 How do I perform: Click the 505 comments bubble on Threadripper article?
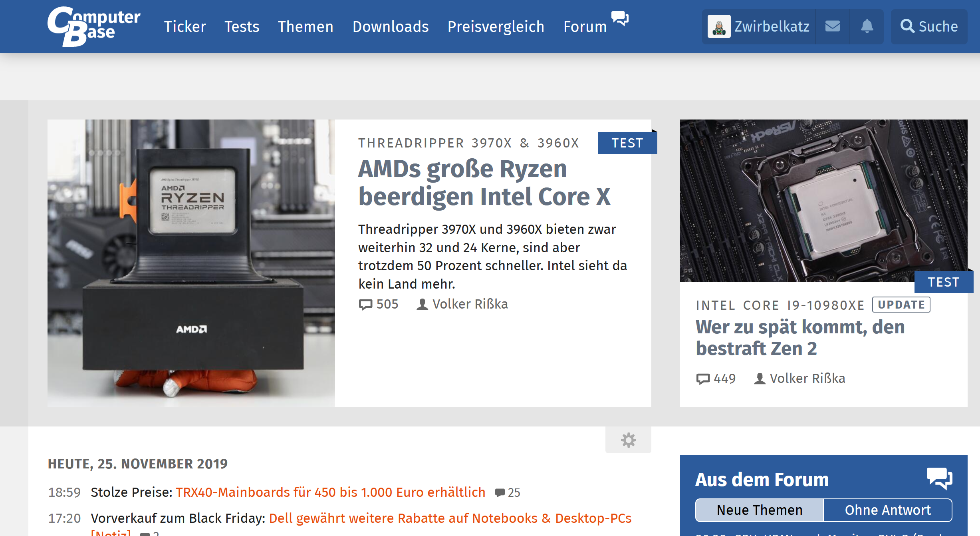365,305
